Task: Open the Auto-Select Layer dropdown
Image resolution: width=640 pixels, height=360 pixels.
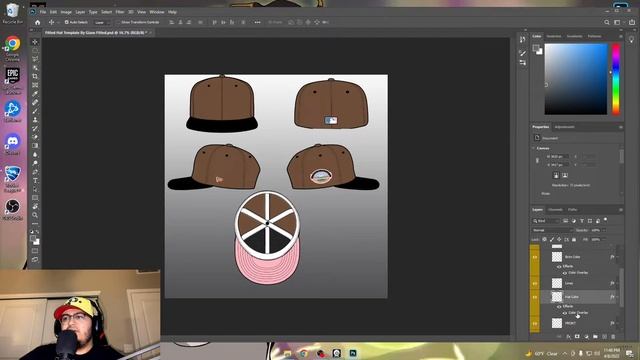Action: tap(102, 22)
